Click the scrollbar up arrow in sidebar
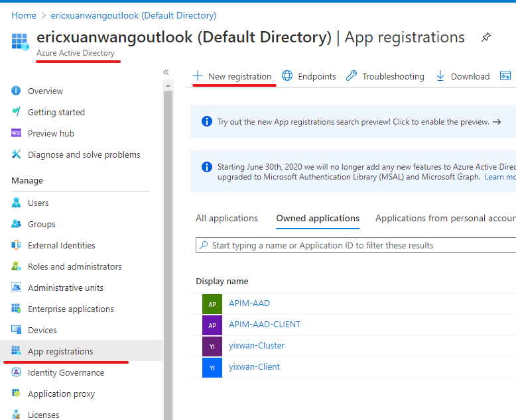 [x=168, y=85]
